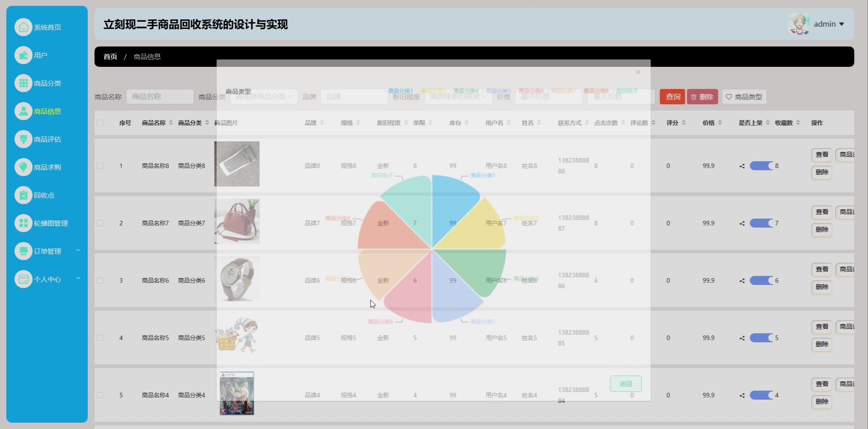The image size is (868, 429).
Task: Toggle 是否上架 switch for 商品名称4
Action: (761, 395)
